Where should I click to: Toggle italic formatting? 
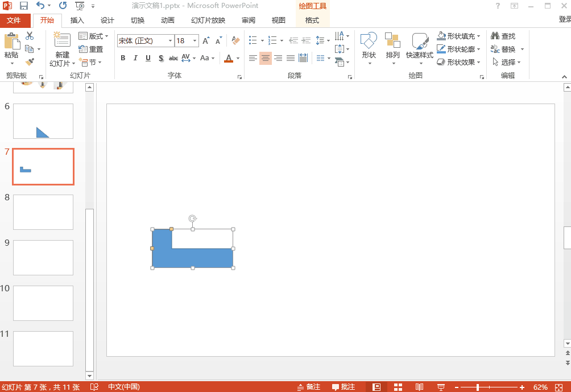coord(135,58)
